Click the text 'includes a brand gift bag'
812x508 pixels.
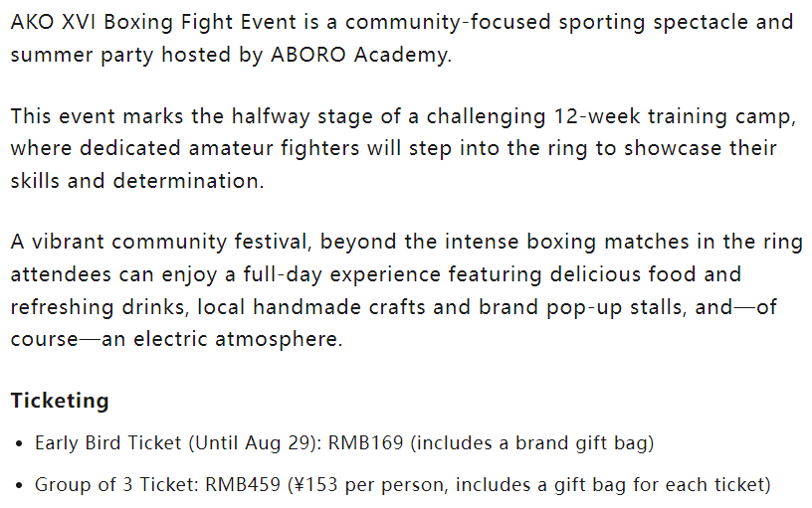click(531, 442)
